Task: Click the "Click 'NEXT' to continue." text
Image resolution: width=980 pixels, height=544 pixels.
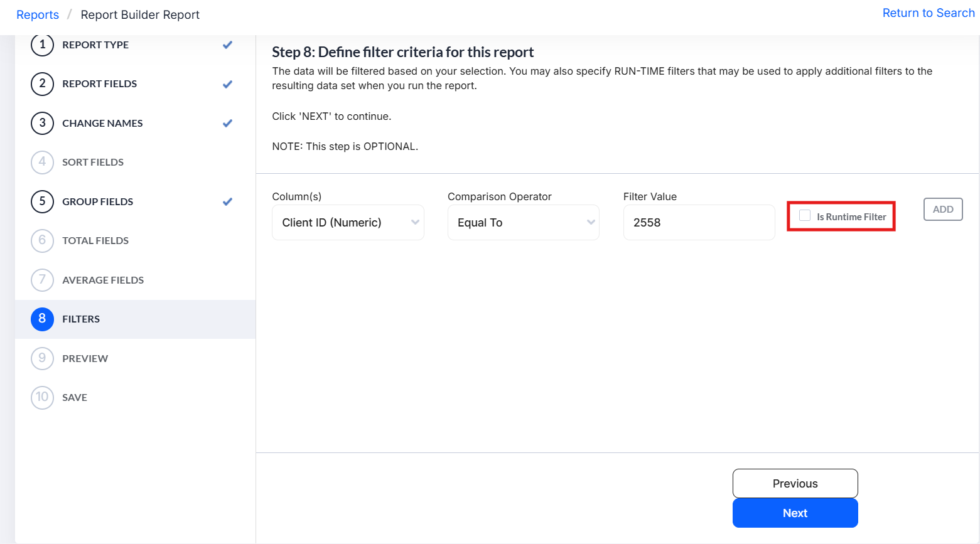Action: point(331,116)
